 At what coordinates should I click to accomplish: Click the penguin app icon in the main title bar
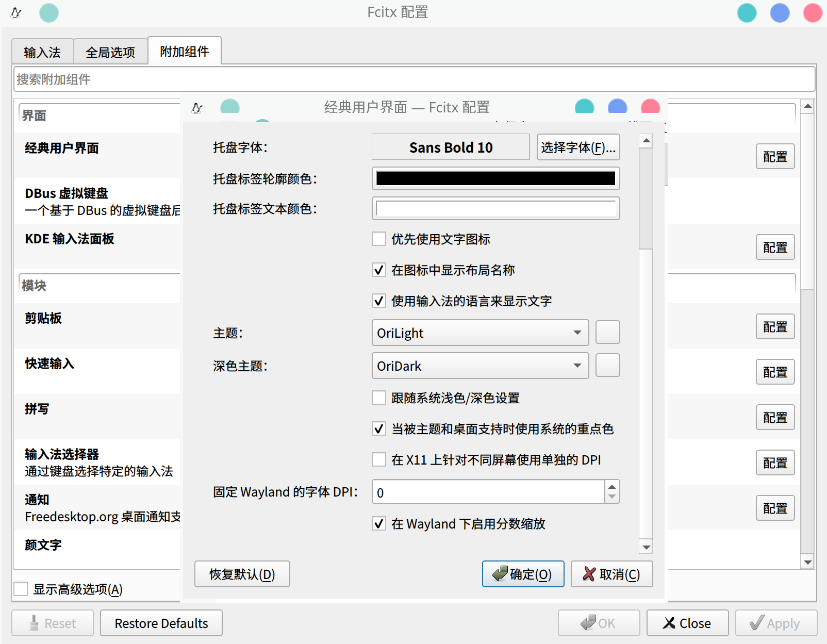tap(16, 12)
